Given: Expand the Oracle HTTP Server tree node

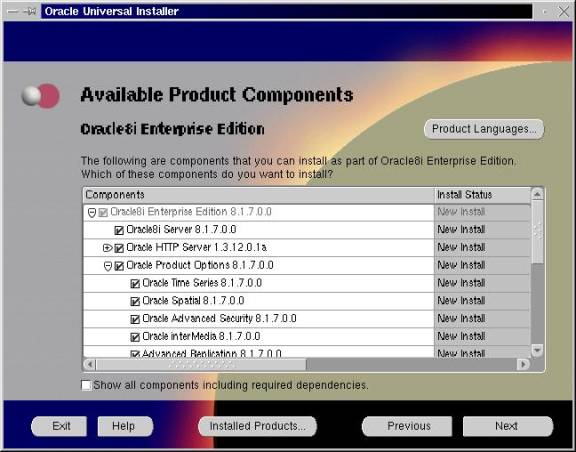Looking at the screenshot, I should point(107,248).
